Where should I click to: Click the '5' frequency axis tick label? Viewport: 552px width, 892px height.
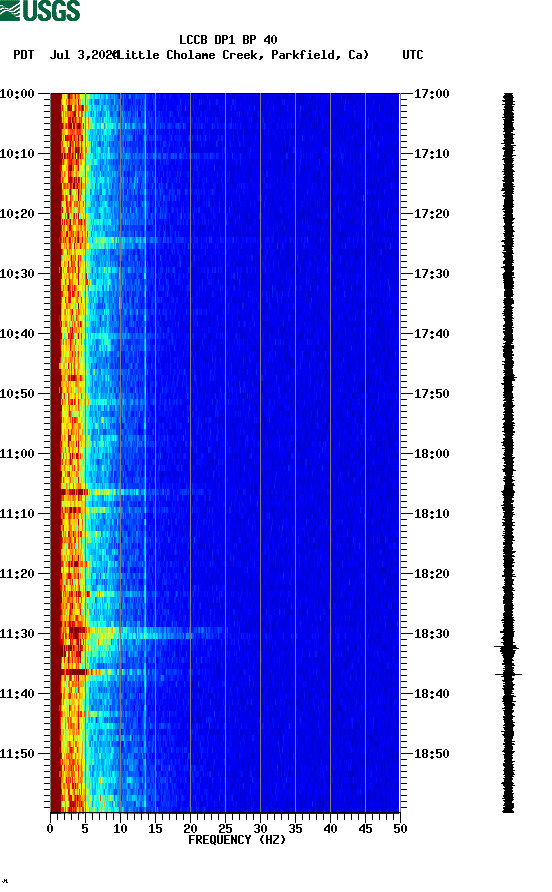tap(85, 829)
